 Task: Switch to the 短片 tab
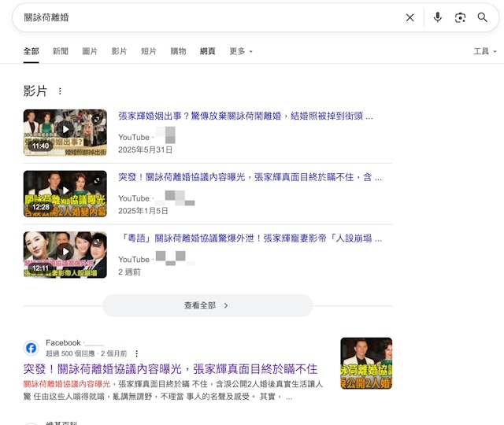[149, 51]
